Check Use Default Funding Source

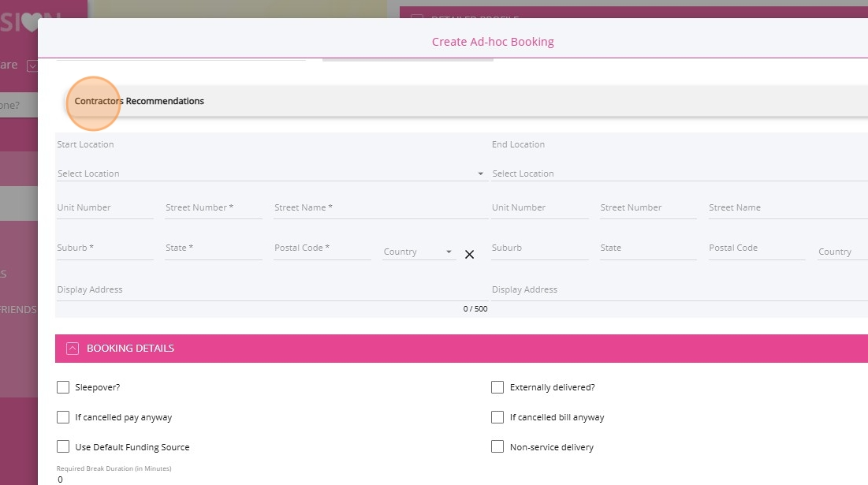[63, 447]
